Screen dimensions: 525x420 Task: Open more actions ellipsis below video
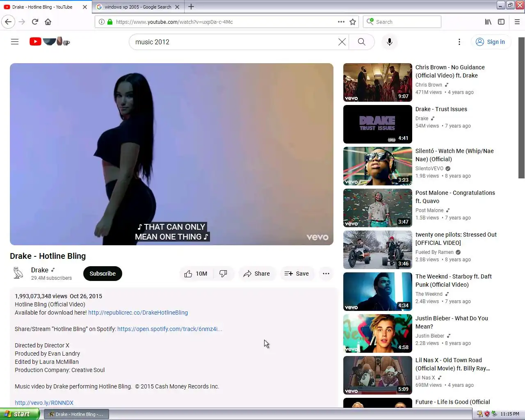(326, 274)
